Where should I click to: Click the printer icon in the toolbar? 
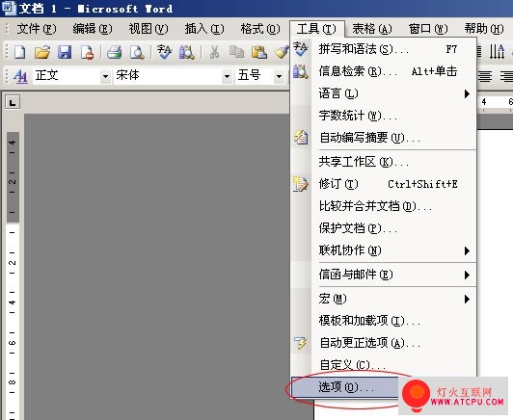tap(115, 52)
